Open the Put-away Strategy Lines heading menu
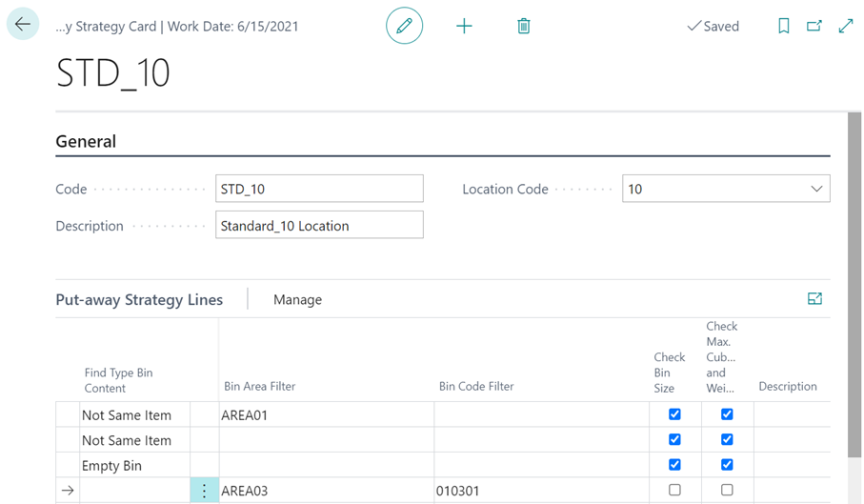864x504 pixels. [x=139, y=299]
